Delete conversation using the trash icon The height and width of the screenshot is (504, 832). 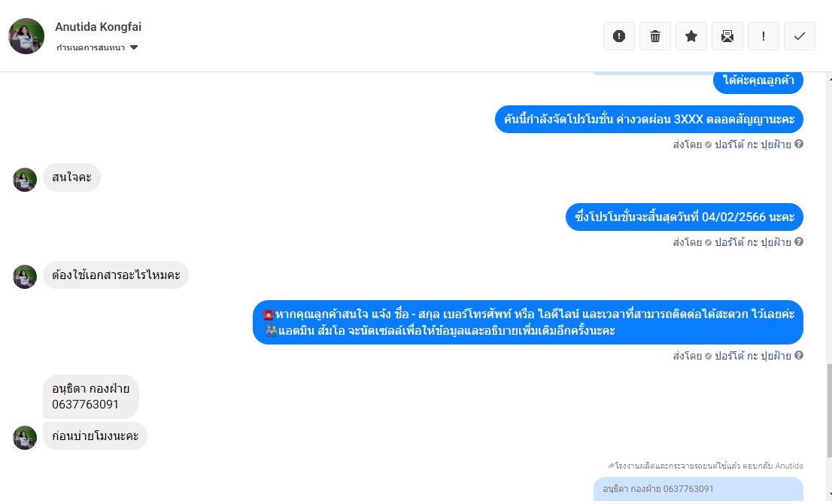[654, 36]
